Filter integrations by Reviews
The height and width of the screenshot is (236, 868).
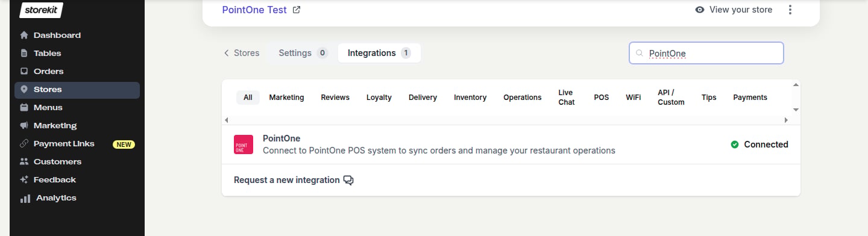coord(335,98)
